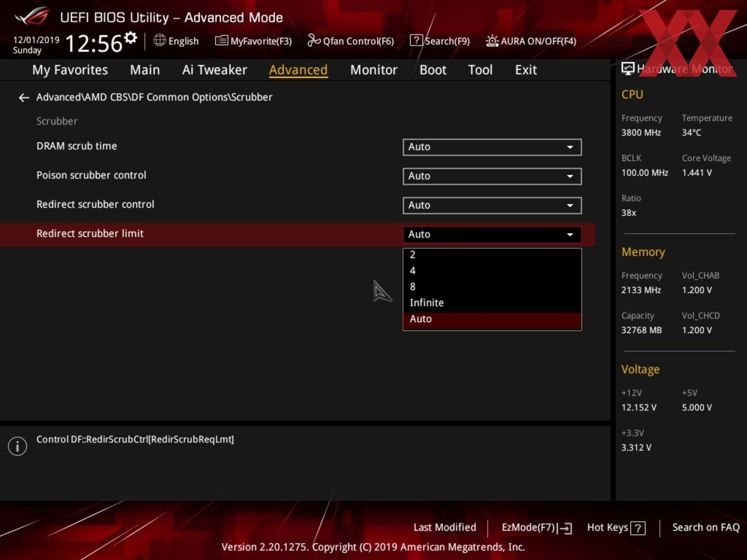The width and height of the screenshot is (747, 560).
Task: Change language via English button
Action: pos(176,41)
